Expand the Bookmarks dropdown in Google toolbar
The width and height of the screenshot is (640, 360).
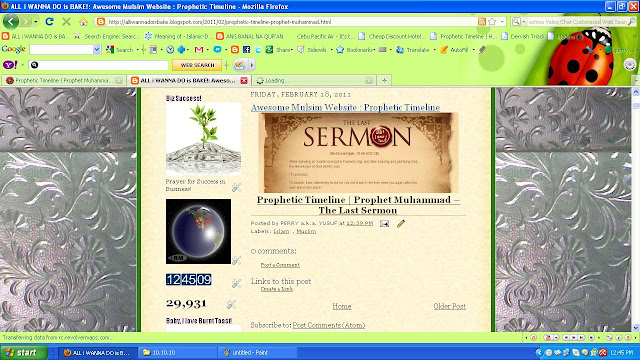coord(373,50)
